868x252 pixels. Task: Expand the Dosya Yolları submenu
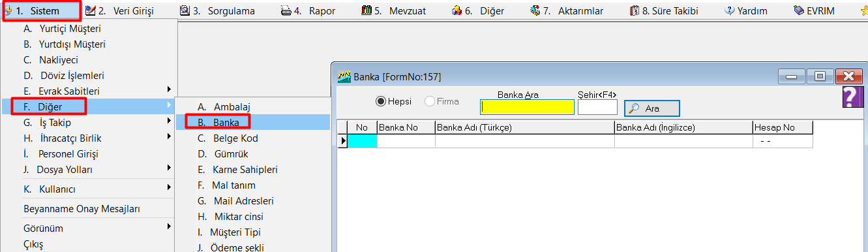(95, 169)
